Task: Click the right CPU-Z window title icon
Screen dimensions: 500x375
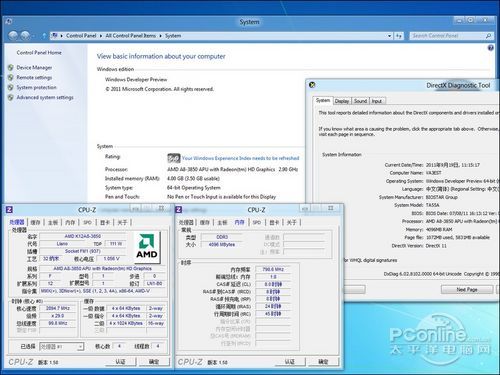Action: pos(179,210)
